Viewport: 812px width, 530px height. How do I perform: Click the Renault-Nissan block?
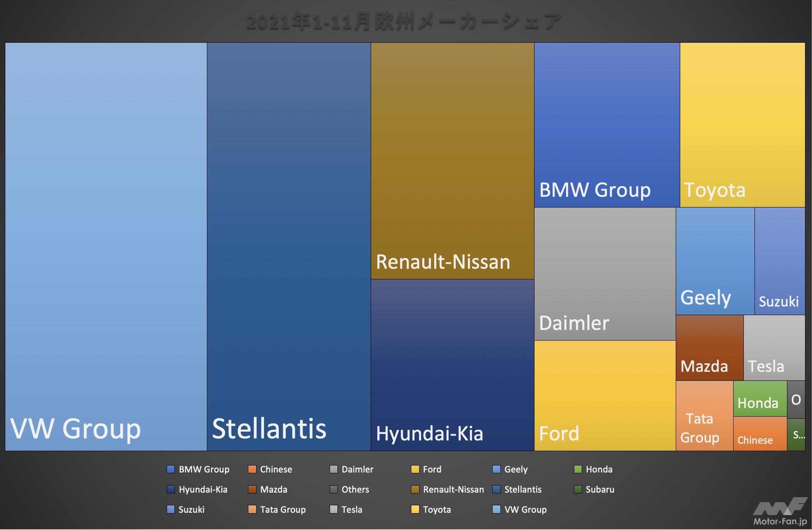tap(452, 160)
